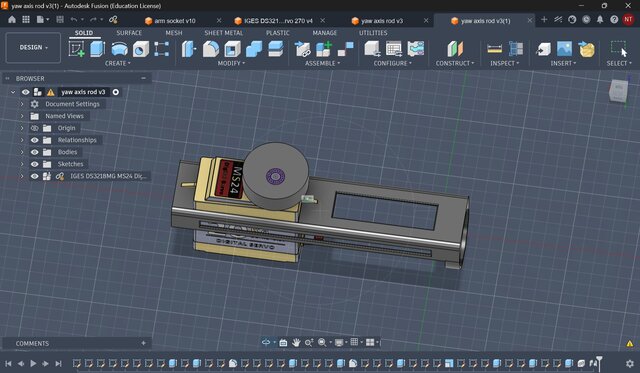Open the CREATE dropdown menu

(x=118, y=63)
